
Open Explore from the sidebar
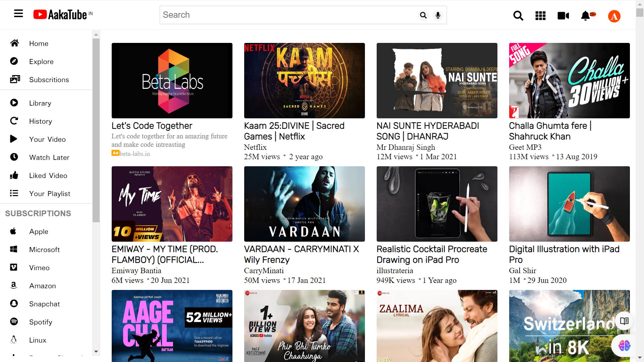pos(41,62)
